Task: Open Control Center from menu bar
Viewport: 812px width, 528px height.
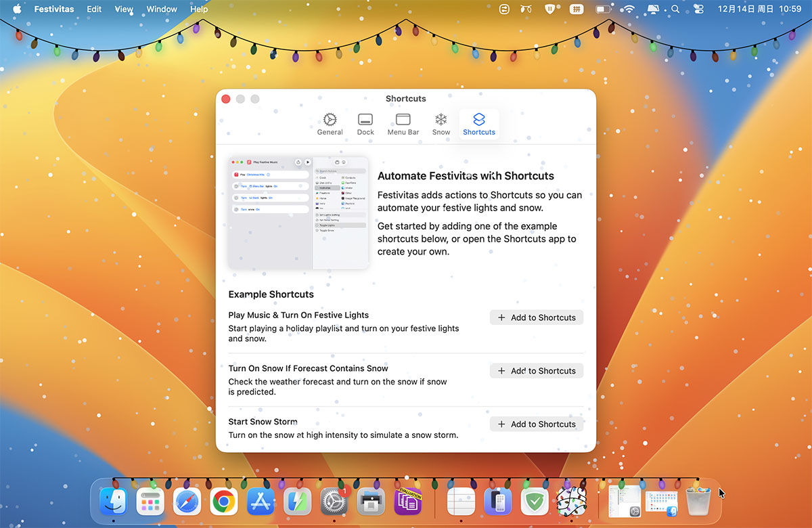Action: point(699,9)
